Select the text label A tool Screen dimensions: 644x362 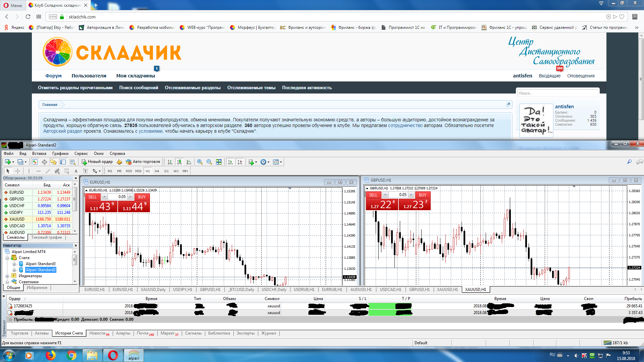click(76, 171)
